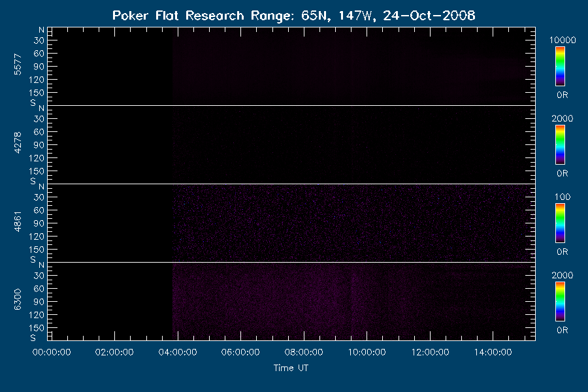Click the rainbow color bar for the 6300 panel
Image resolution: width=588 pixels, height=392 pixels.
pyautogui.click(x=560, y=302)
